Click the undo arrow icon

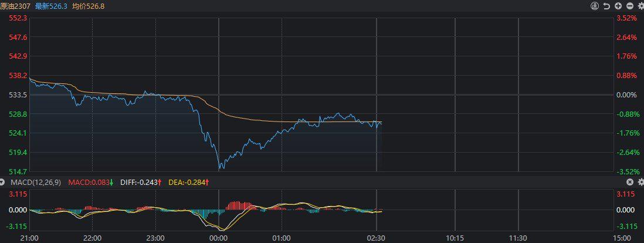606,6
